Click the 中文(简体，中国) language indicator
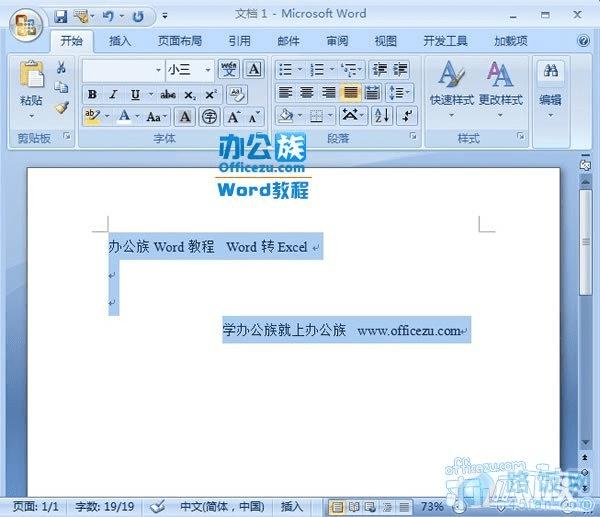This screenshot has height=517, width=600. [x=222, y=507]
